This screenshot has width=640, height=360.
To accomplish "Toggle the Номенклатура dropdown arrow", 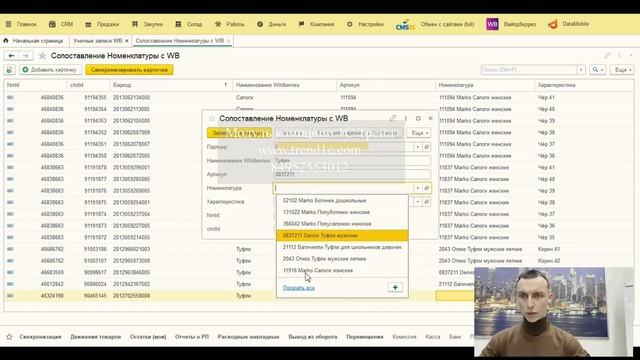I will pyautogui.click(x=418, y=188).
